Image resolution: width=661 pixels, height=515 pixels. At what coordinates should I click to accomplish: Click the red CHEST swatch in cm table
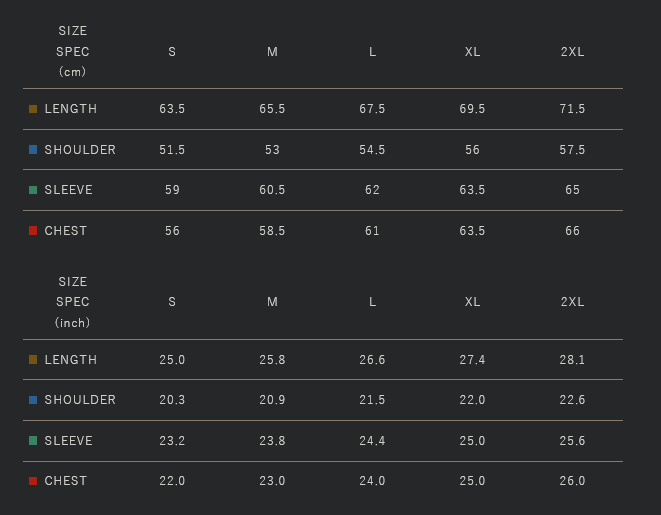coord(33,231)
